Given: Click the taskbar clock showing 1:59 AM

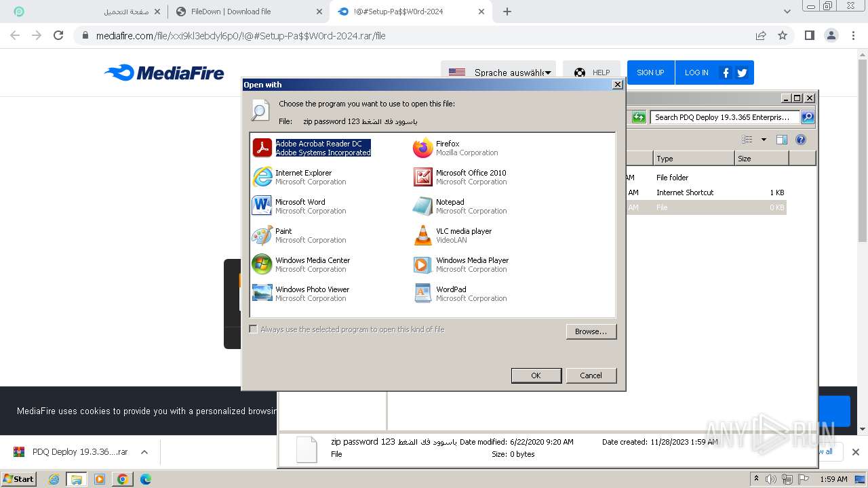Looking at the screenshot, I should point(833,479).
